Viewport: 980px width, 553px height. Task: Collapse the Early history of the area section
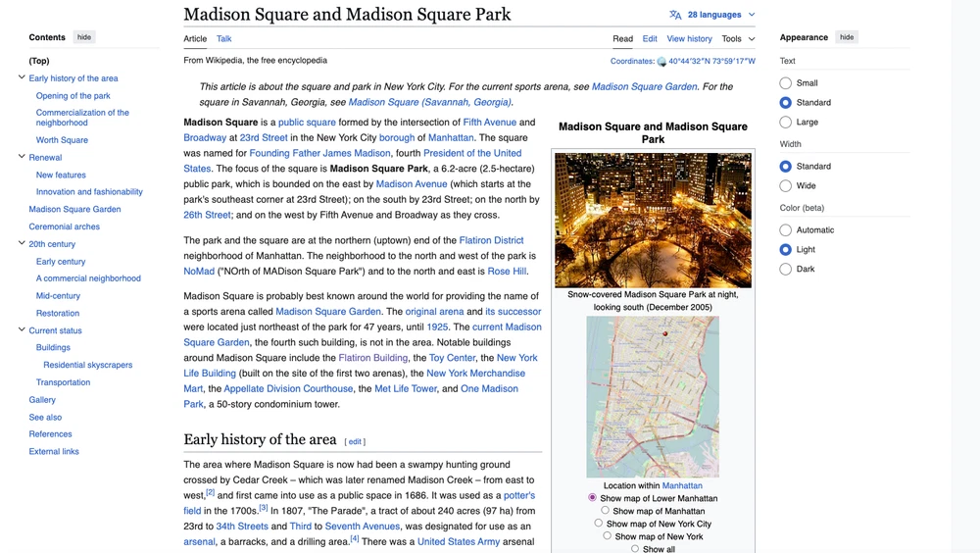point(22,78)
